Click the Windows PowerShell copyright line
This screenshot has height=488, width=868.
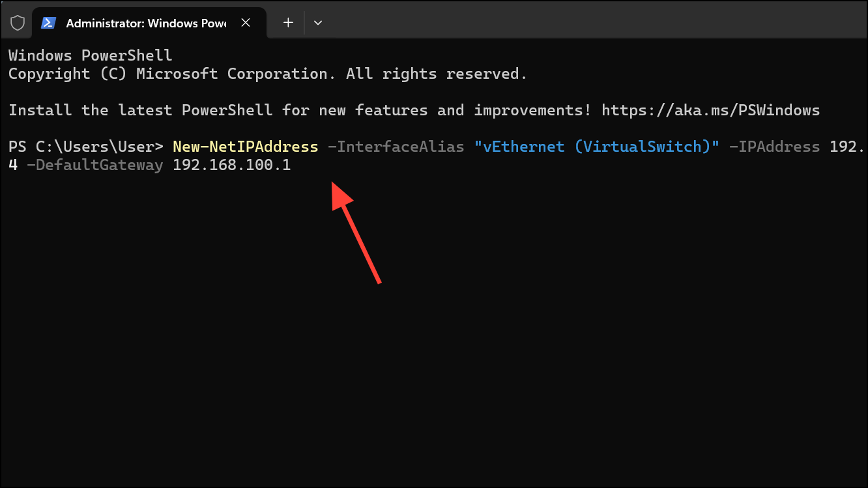(x=267, y=74)
